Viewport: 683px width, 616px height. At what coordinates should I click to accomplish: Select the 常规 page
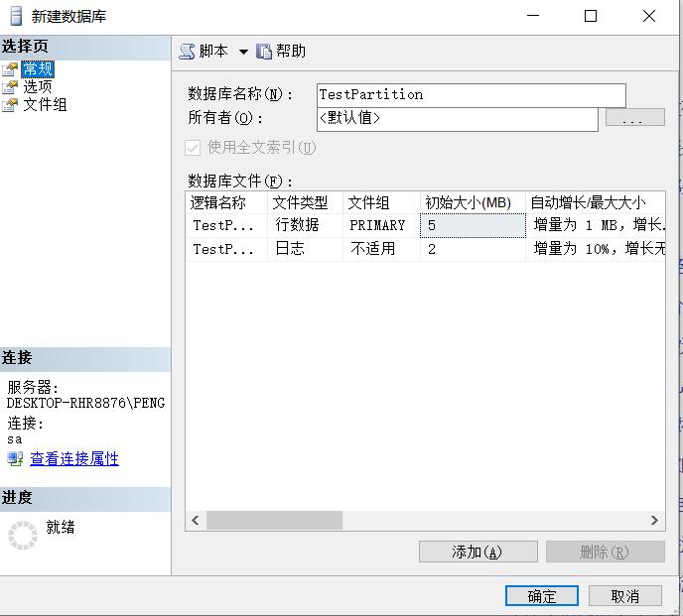click(x=38, y=69)
